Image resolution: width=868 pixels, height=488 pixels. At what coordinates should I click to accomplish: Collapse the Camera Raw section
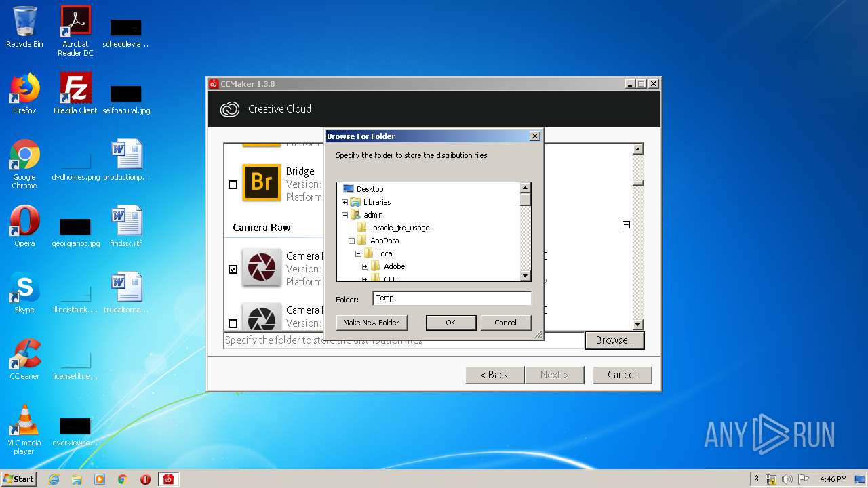(626, 224)
